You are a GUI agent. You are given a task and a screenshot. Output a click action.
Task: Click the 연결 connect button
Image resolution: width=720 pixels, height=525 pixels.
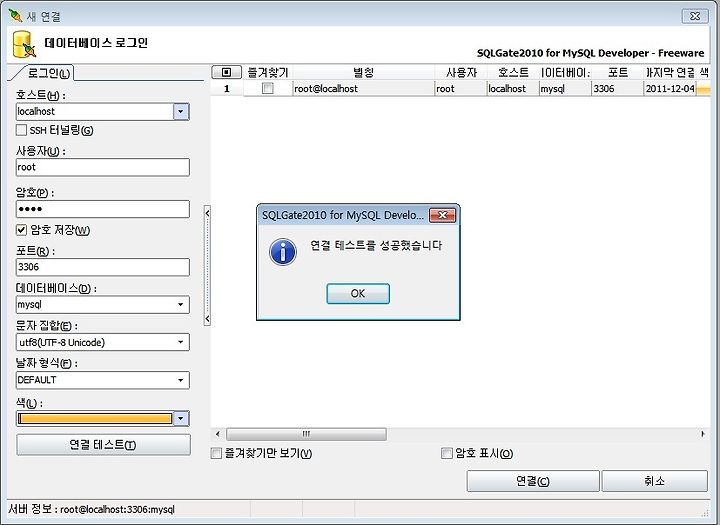tap(533, 481)
